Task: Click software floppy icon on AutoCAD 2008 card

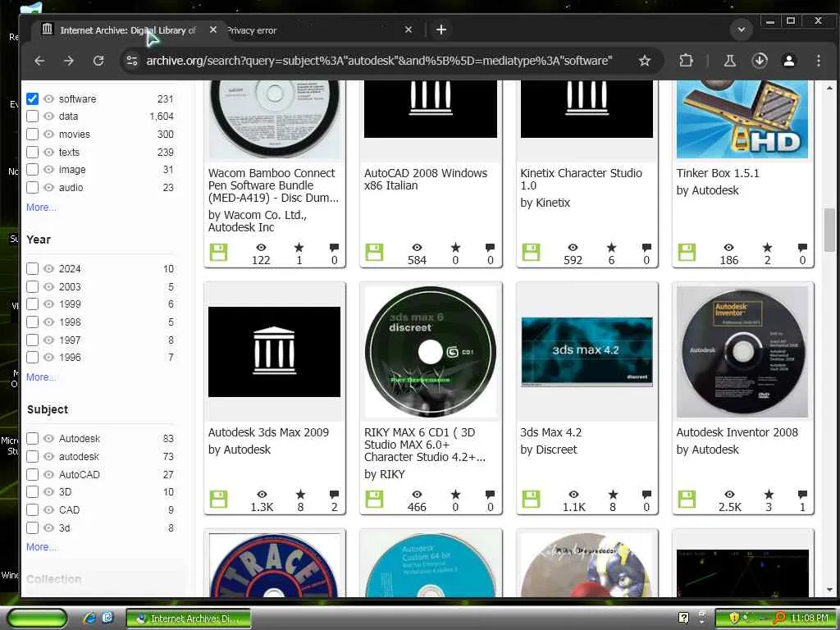Action: click(374, 253)
